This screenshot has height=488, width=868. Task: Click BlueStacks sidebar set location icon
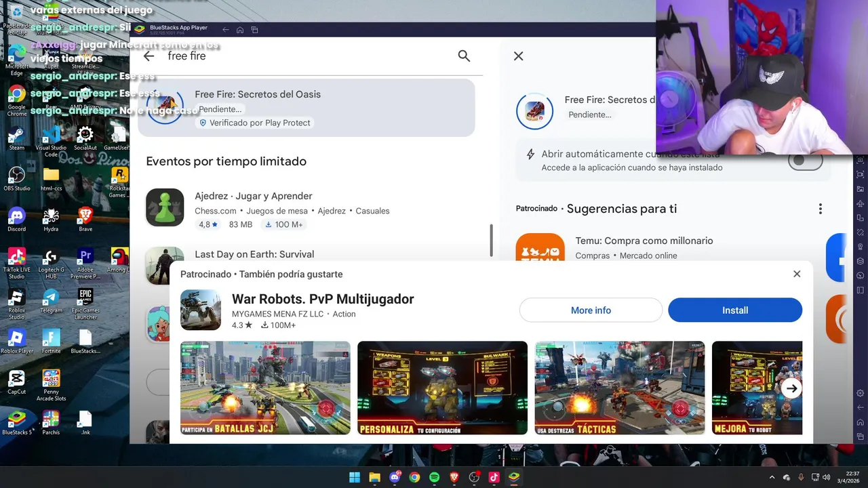pos(860,247)
